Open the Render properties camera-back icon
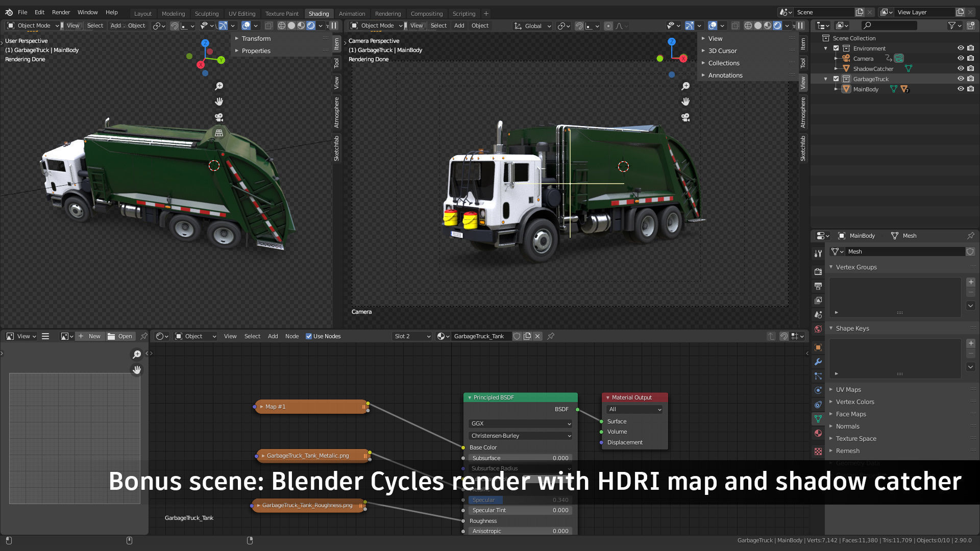Screen dimensions: 980x551 tap(818, 271)
